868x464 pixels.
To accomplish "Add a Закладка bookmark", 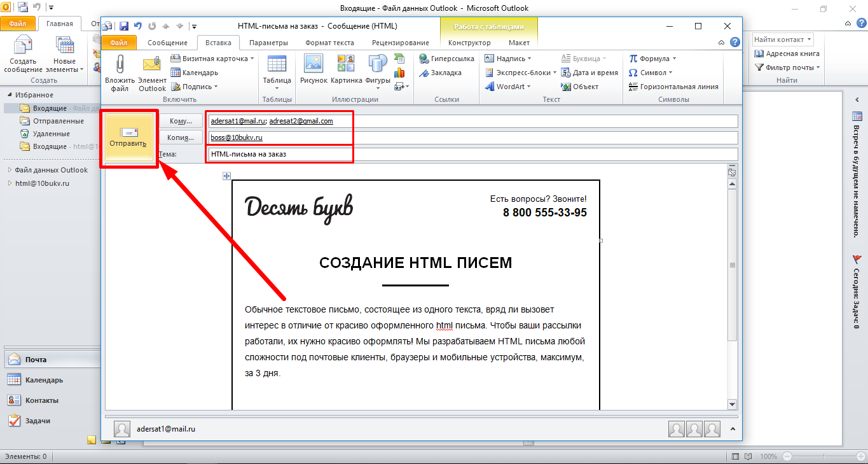I will coord(441,73).
